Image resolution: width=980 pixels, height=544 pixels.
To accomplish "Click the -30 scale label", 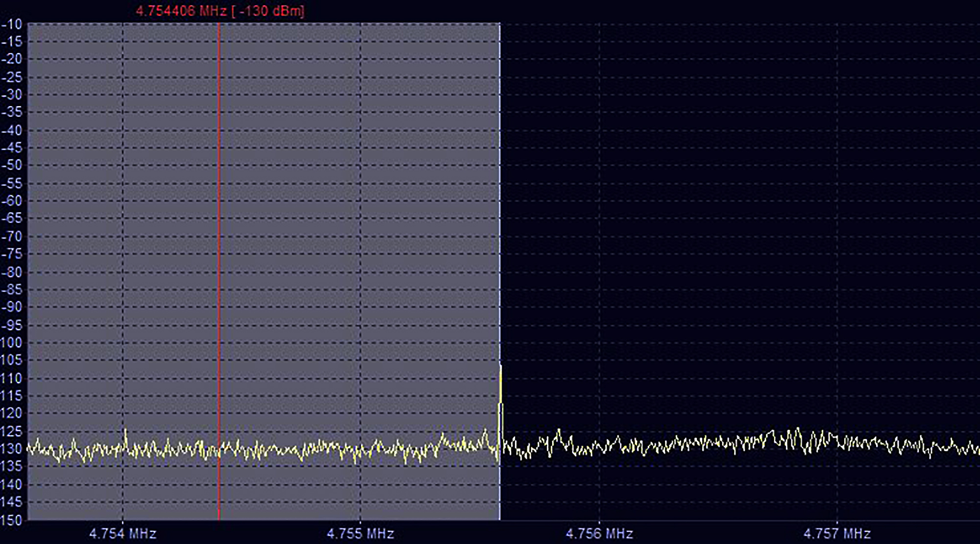I will click(12, 95).
